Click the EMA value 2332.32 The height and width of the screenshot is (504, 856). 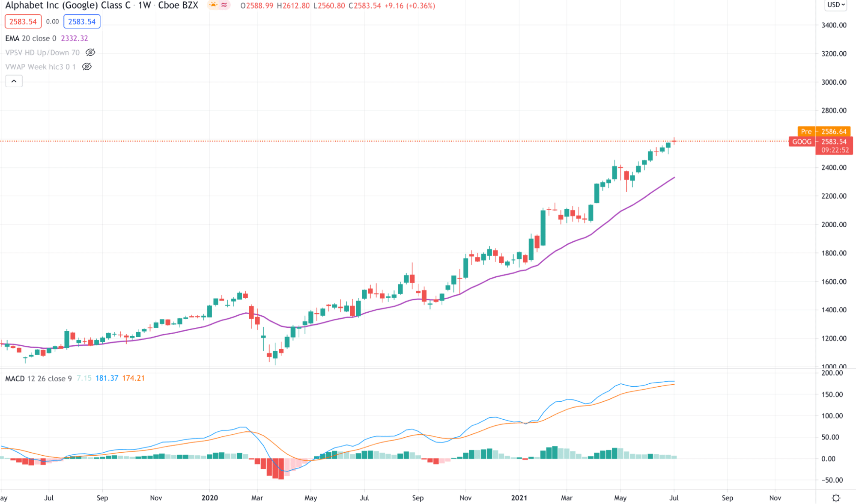75,39
